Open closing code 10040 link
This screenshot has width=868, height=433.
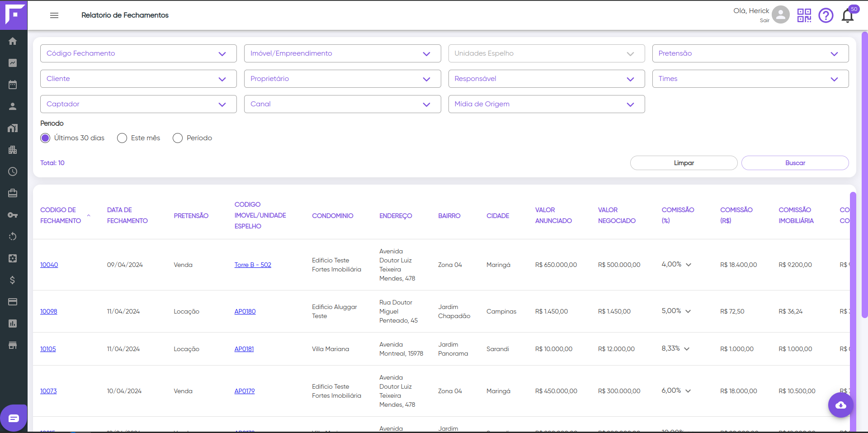tap(49, 265)
